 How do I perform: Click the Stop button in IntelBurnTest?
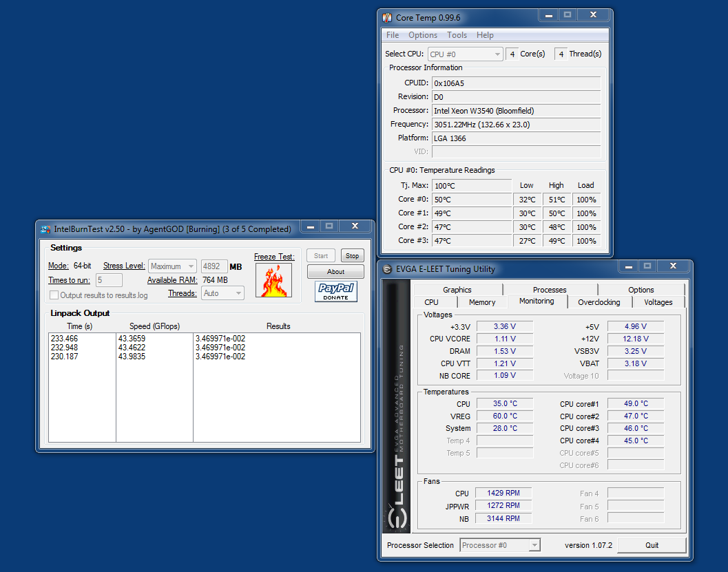tap(353, 255)
